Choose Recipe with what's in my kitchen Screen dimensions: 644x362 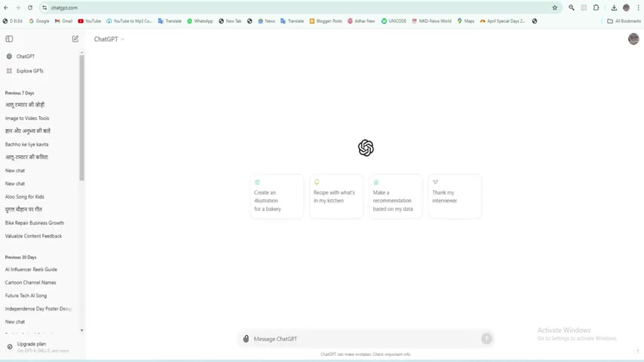(x=336, y=196)
